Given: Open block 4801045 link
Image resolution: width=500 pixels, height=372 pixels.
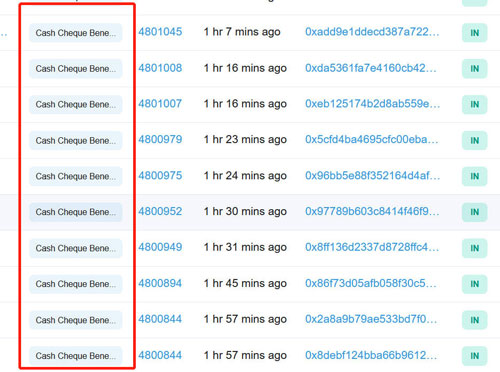Looking at the screenshot, I should pyautogui.click(x=160, y=32).
